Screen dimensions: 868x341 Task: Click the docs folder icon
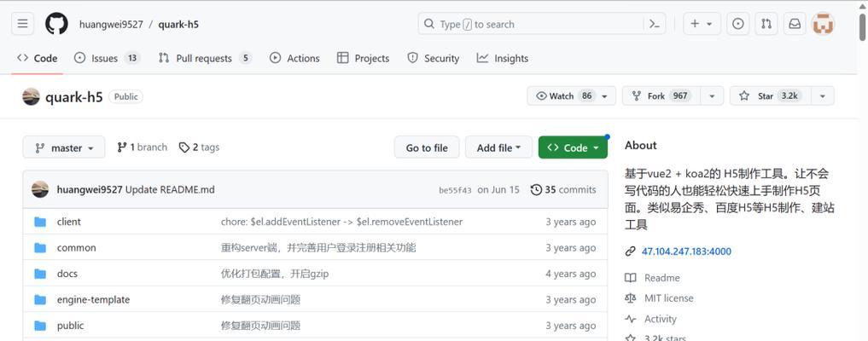(40, 274)
